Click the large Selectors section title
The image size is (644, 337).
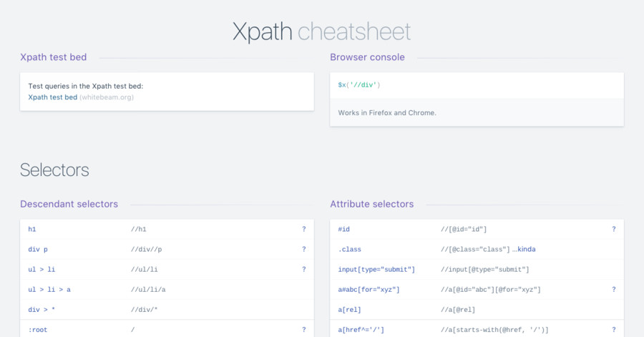click(54, 170)
